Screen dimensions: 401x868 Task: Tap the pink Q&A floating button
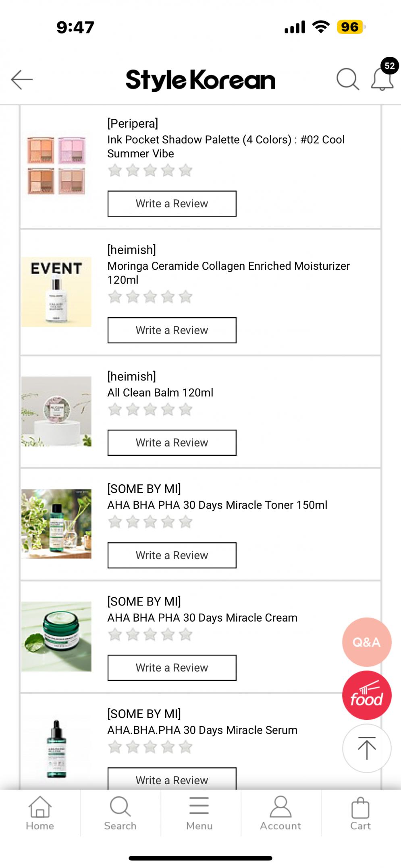click(x=366, y=642)
